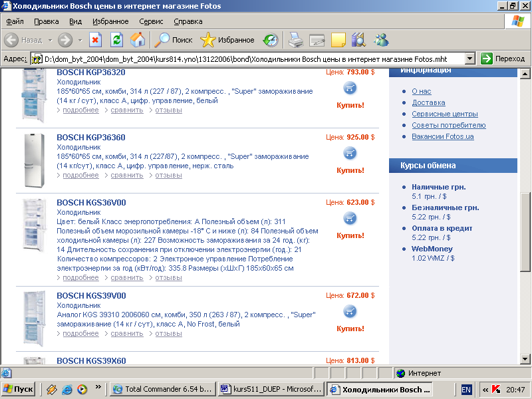Open the Вид menu

[x=75, y=21]
